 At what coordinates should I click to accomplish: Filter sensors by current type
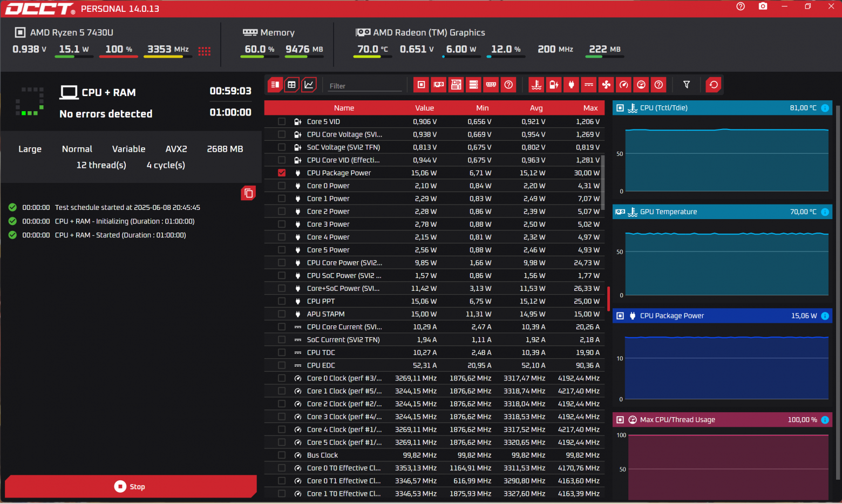[x=589, y=85]
